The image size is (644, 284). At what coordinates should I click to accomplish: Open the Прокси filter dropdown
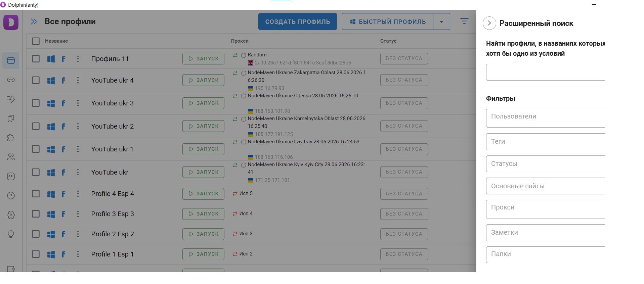tap(545, 209)
